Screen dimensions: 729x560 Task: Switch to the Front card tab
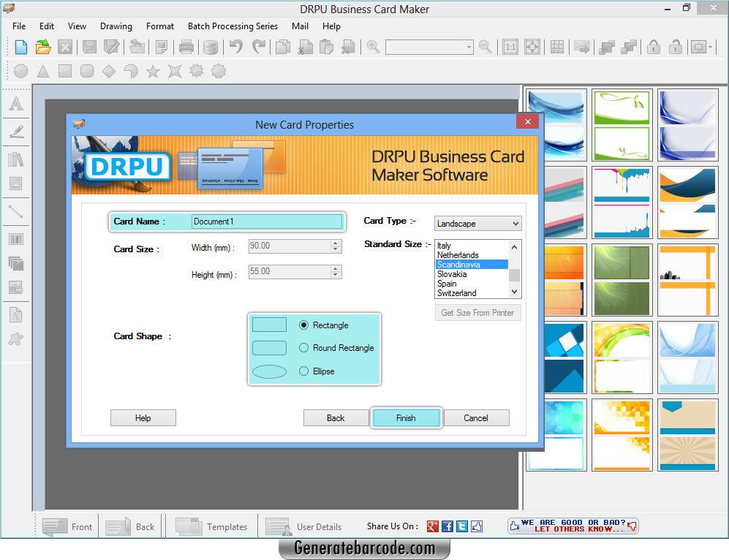click(68, 526)
